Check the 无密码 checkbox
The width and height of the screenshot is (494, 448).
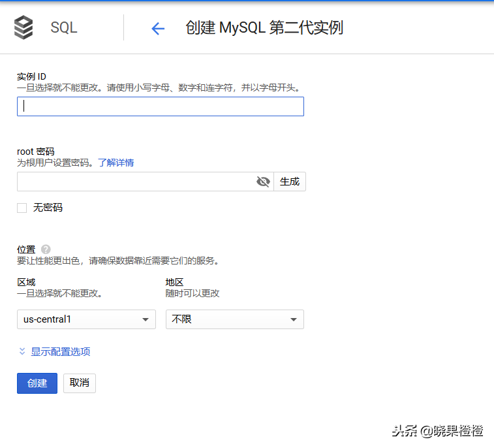click(22, 208)
